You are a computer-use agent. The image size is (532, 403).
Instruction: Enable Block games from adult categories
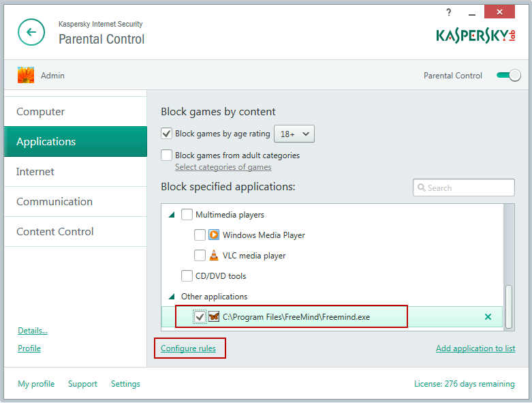(166, 155)
